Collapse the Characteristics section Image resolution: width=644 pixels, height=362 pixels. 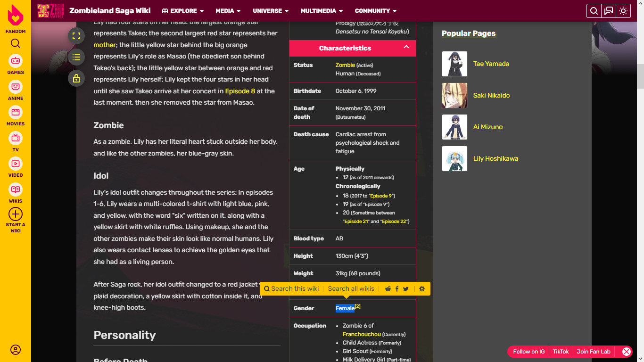406,47
